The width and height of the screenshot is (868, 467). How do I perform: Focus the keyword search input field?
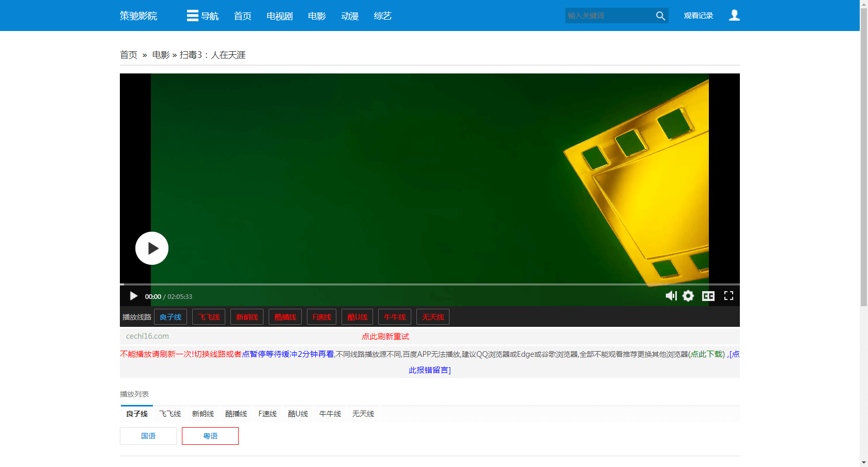pyautogui.click(x=609, y=16)
